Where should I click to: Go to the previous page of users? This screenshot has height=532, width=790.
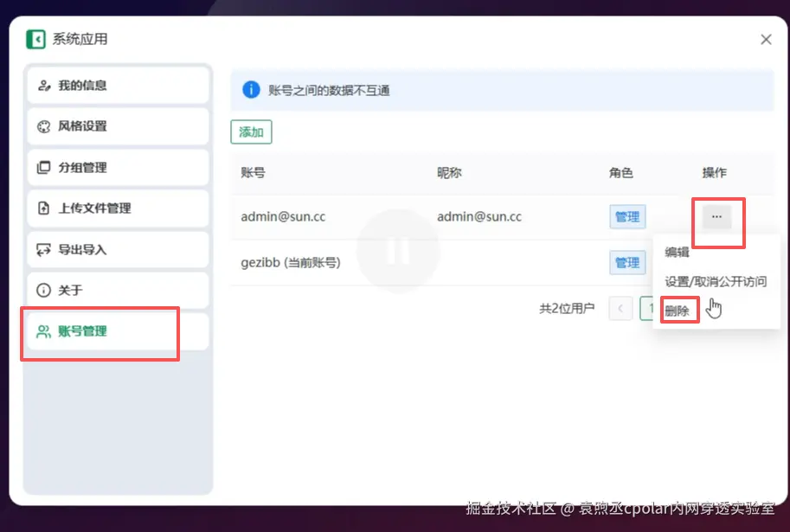point(620,308)
